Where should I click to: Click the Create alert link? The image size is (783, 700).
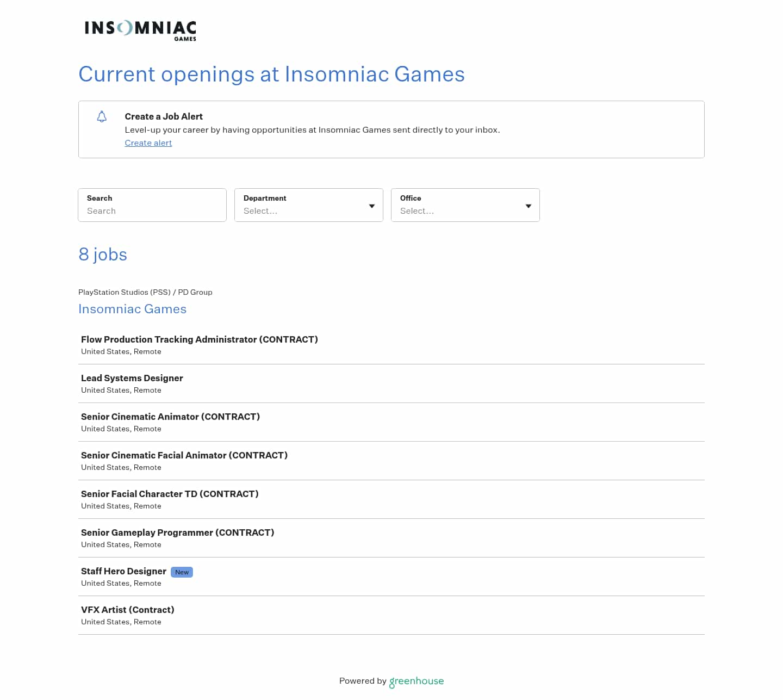pyautogui.click(x=148, y=143)
